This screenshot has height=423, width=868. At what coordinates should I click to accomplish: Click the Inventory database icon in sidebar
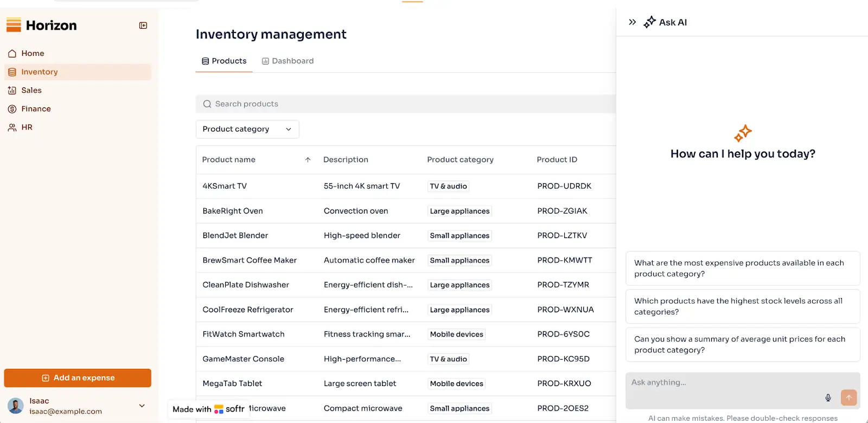pyautogui.click(x=12, y=72)
